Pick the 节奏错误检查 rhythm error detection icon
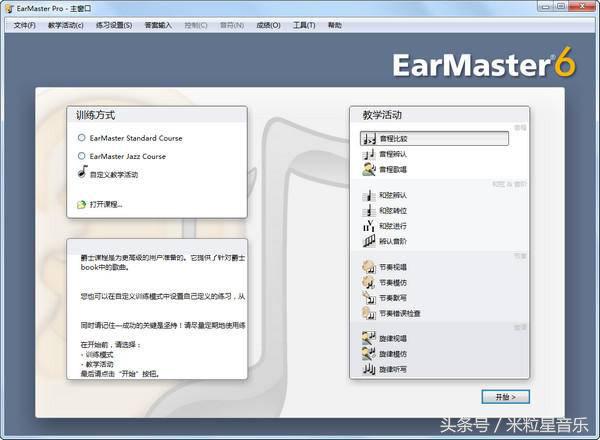 (x=369, y=313)
